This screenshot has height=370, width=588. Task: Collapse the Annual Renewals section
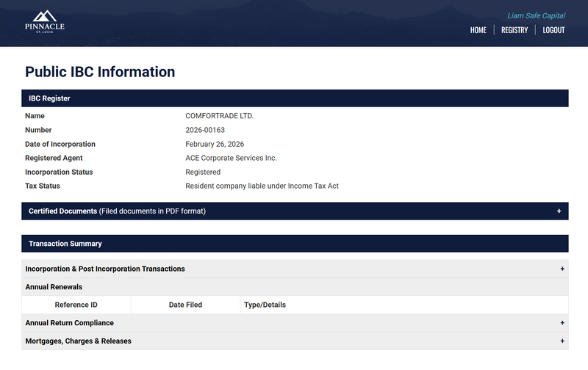pos(295,287)
